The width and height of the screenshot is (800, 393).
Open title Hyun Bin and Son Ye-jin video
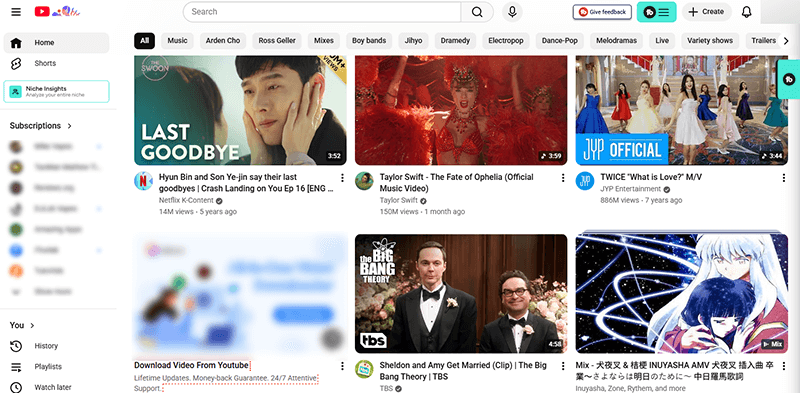[x=246, y=183]
